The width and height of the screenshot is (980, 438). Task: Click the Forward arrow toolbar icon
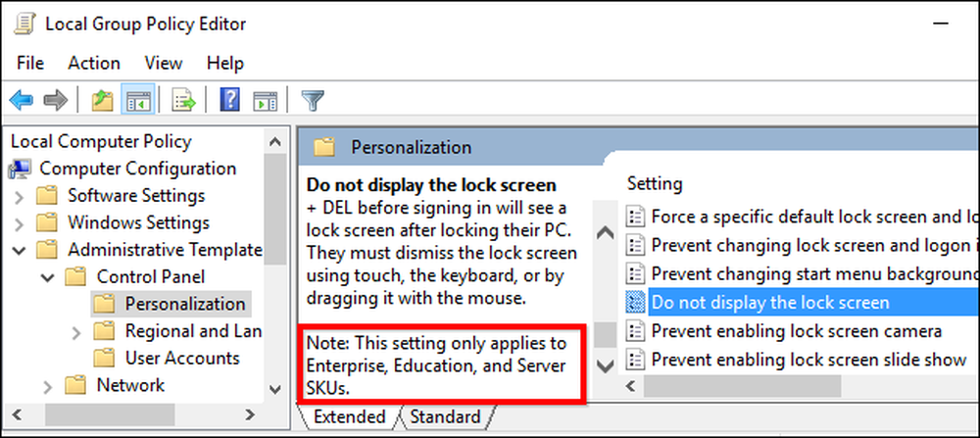click(56, 99)
